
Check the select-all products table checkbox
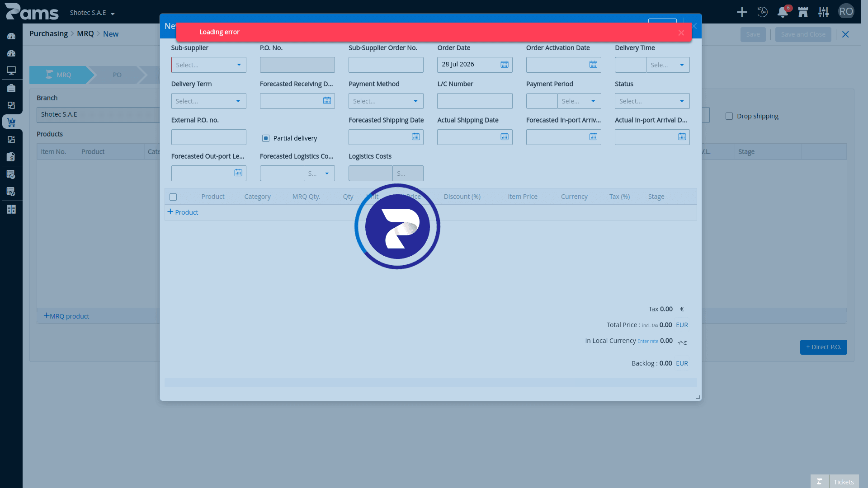point(173,197)
